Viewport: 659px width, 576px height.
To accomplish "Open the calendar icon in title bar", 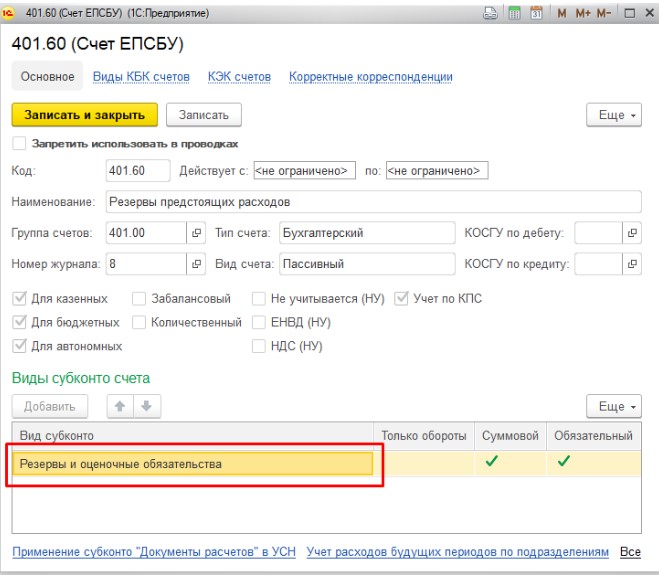I will point(537,14).
